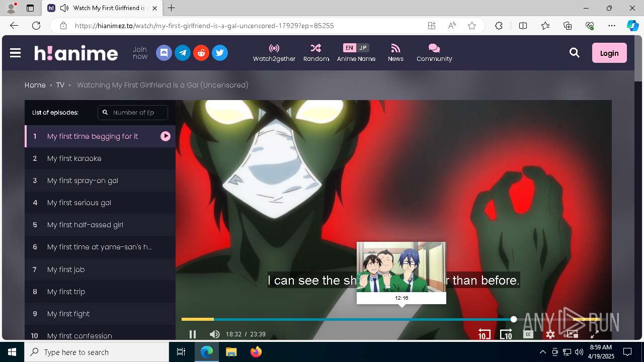Open the Favorites list
The width and height of the screenshot is (644, 362).
tap(545, 26)
